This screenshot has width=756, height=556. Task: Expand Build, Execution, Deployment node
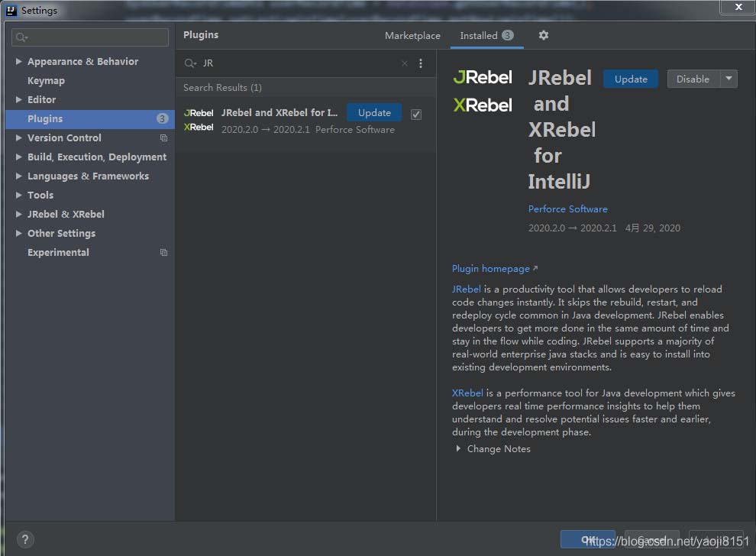point(19,157)
